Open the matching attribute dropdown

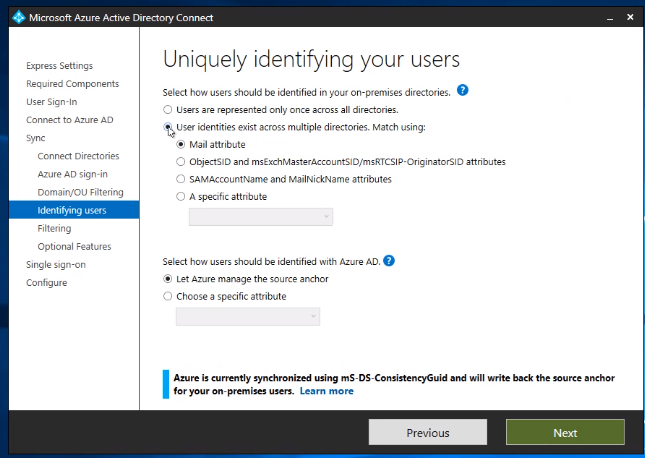[261, 217]
